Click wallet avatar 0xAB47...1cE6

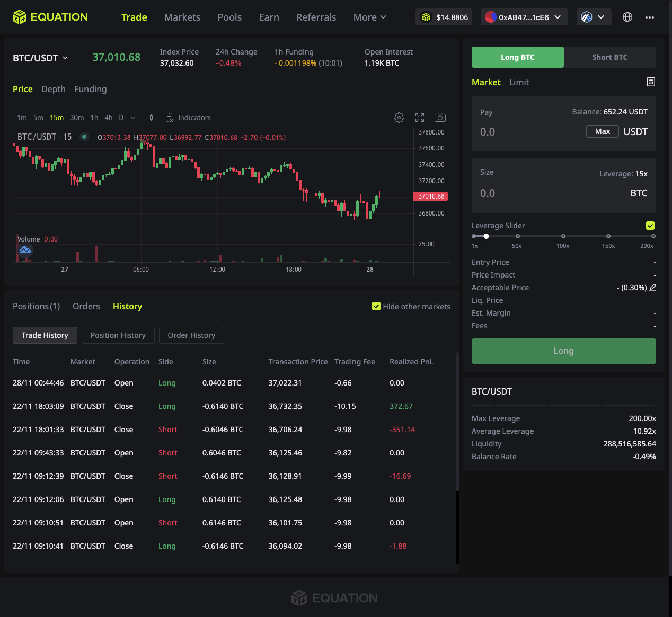pyautogui.click(x=491, y=17)
